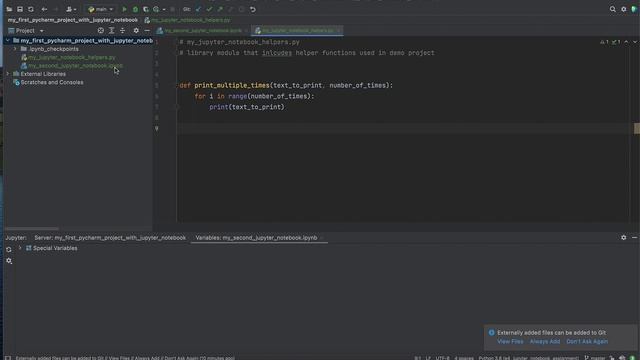640x360 pixels.
Task: Update project via Git blue arrow
Action: (198, 9)
